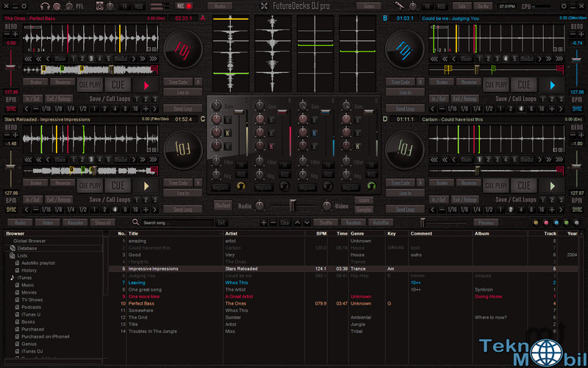Screen dimensions: 588x368
Task: Increase deck A loop length with plus button
Action: (146, 109)
